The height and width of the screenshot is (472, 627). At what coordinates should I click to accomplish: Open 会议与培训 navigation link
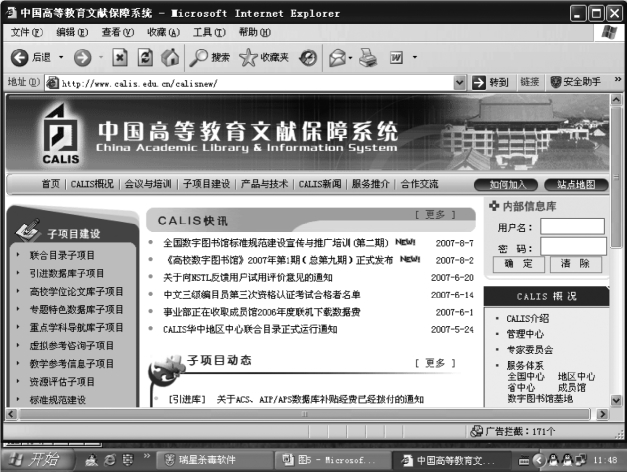point(148,184)
